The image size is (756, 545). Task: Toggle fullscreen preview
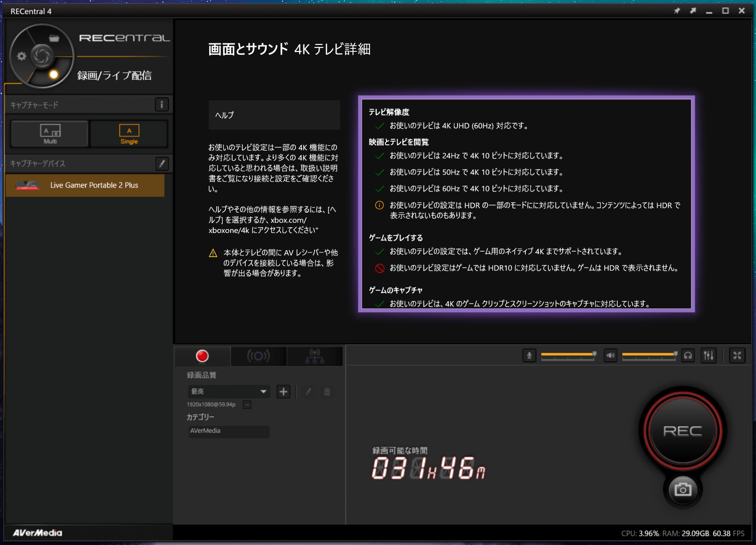[737, 355]
